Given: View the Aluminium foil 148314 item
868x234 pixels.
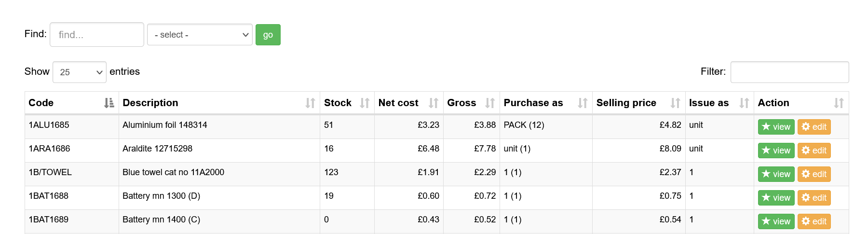Looking at the screenshot, I should pos(776,127).
